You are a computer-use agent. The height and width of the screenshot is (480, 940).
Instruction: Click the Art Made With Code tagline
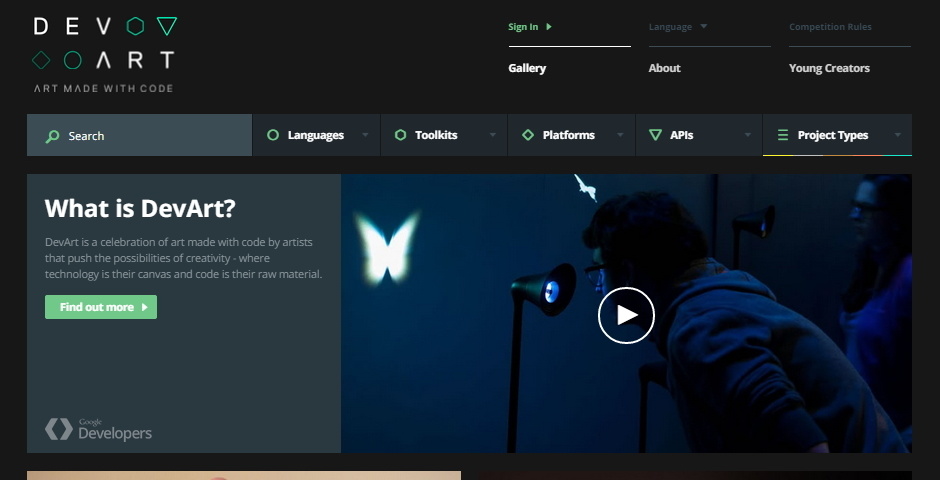click(103, 88)
